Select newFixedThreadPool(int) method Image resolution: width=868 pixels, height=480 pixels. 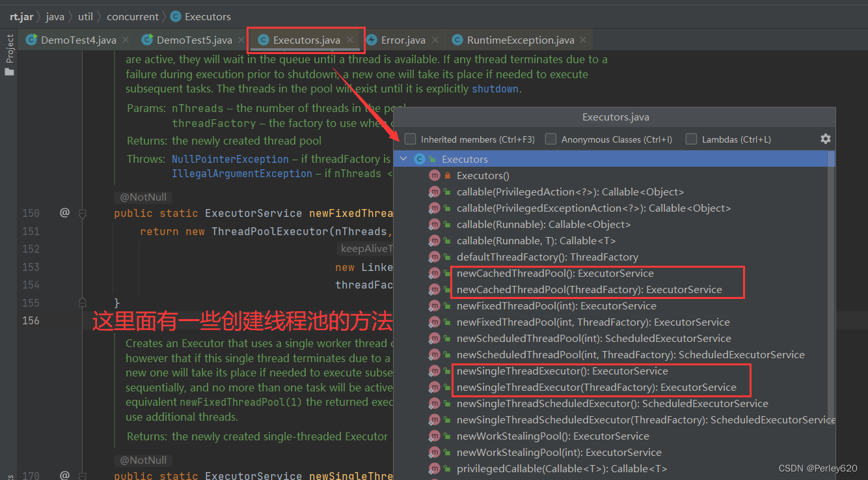[x=556, y=306]
